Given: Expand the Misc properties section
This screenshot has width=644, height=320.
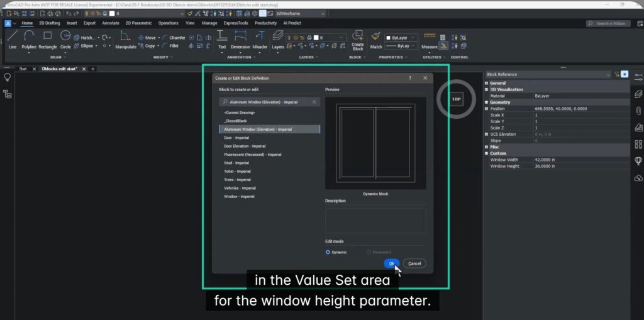Looking at the screenshot, I should (x=487, y=146).
